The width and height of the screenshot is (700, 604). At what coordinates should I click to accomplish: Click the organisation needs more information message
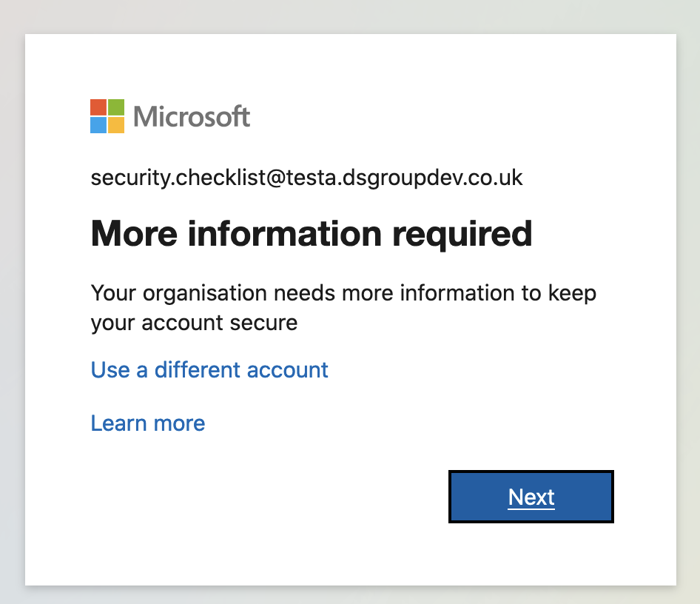[x=343, y=308]
